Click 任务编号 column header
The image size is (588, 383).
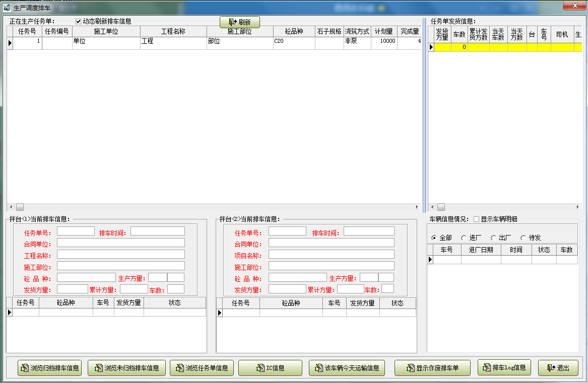57,32
